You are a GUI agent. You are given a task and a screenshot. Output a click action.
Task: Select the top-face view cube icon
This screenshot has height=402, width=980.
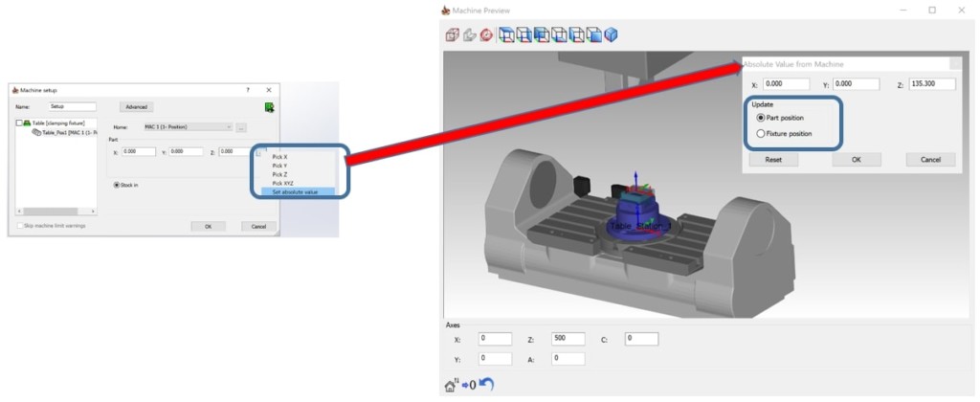[x=507, y=35]
